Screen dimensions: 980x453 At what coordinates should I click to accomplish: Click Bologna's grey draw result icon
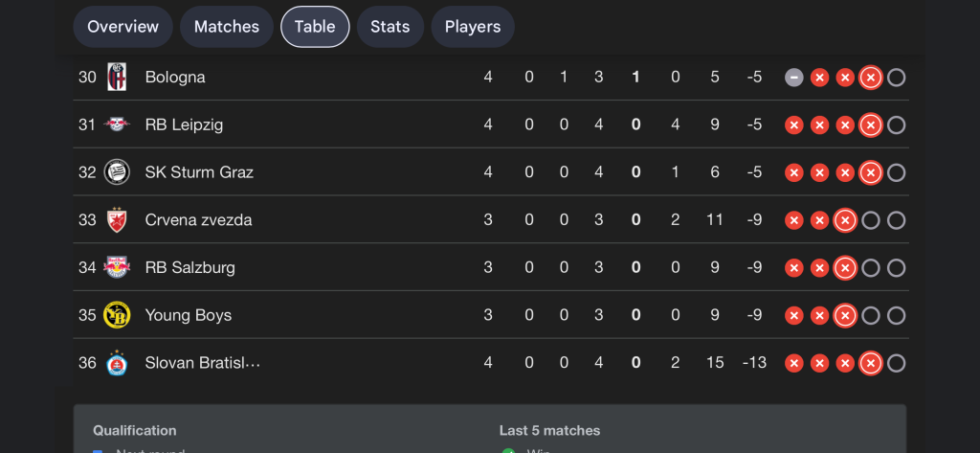(x=793, y=78)
